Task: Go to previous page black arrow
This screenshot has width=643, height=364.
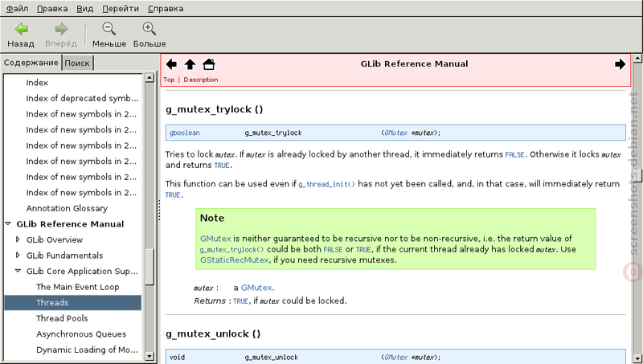Action: (171, 64)
